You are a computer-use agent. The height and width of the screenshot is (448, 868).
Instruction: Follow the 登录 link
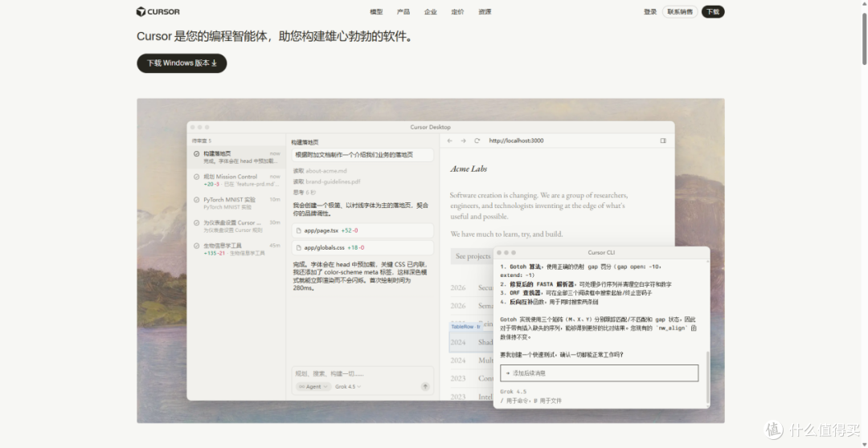(650, 11)
